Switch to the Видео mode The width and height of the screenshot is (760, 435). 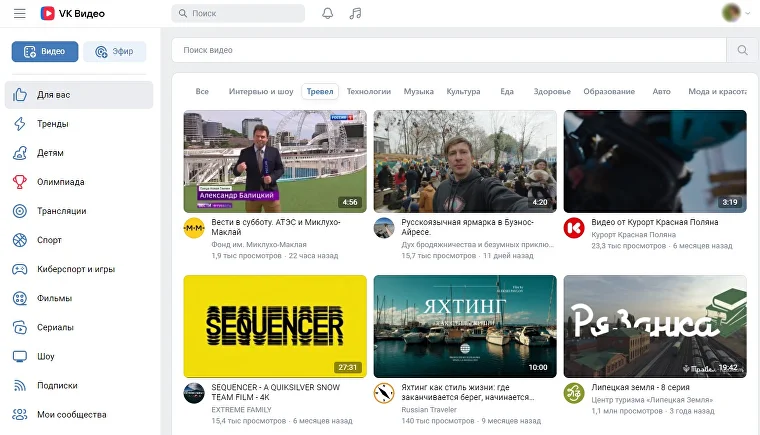click(x=45, y=52)
